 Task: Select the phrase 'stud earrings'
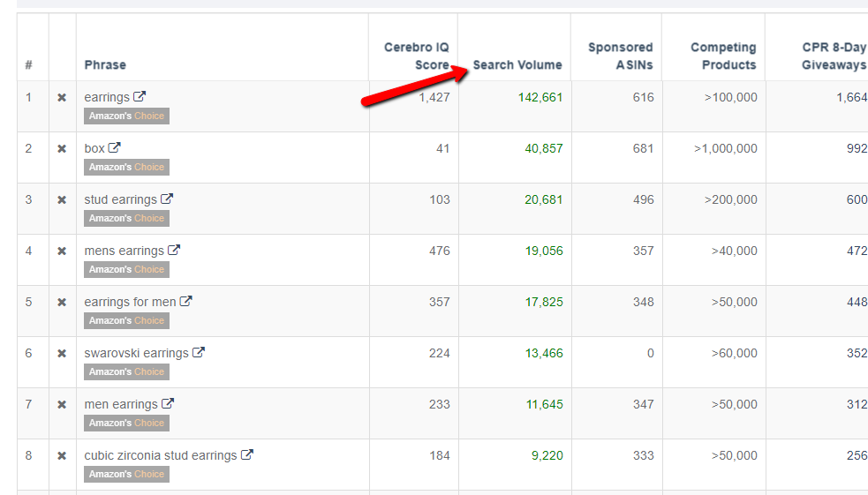[121, 199]
